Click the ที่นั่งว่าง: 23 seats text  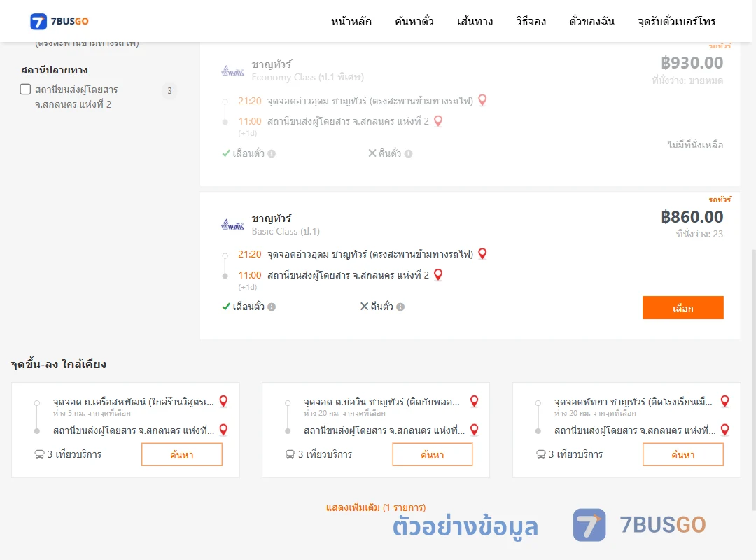click(699, 234)
